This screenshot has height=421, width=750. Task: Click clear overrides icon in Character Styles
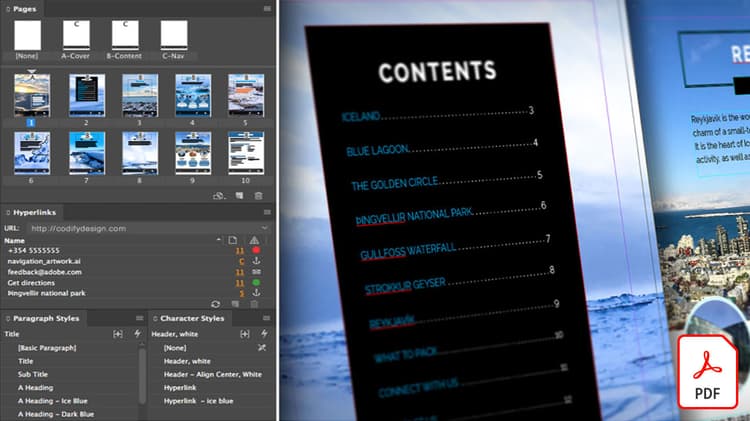click(245, 334)
